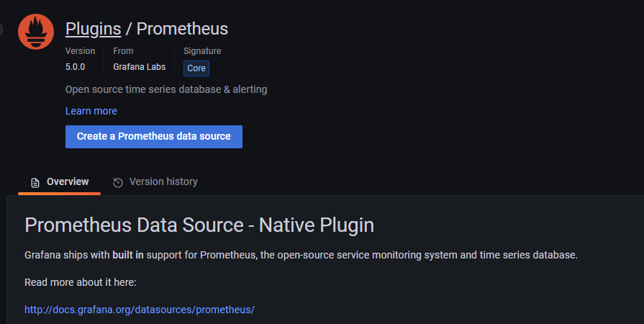Screen dimensions: 644x324
Task: Click the document icon on Overview tab
Action: 35,182
